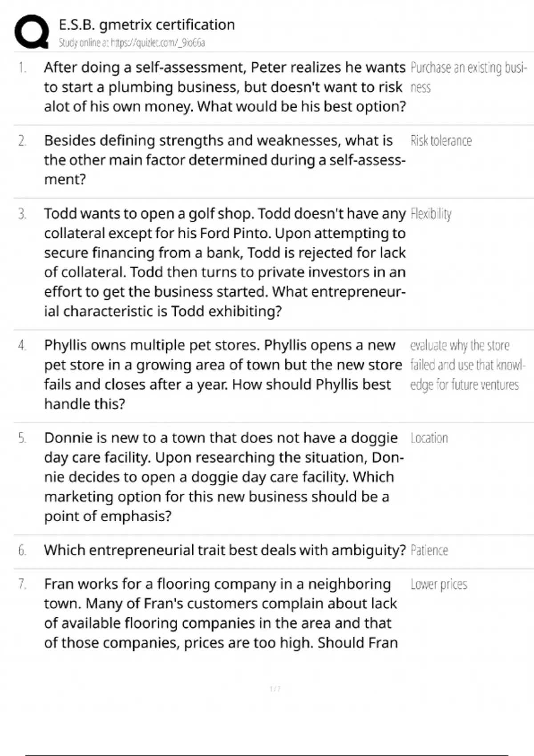Click the 'Location' answer
This screenshot has height=756, width=534.
click(429, 438)
